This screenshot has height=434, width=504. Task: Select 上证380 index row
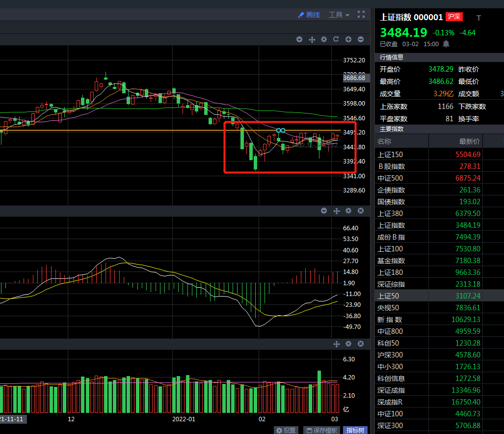tap(439, 214)
